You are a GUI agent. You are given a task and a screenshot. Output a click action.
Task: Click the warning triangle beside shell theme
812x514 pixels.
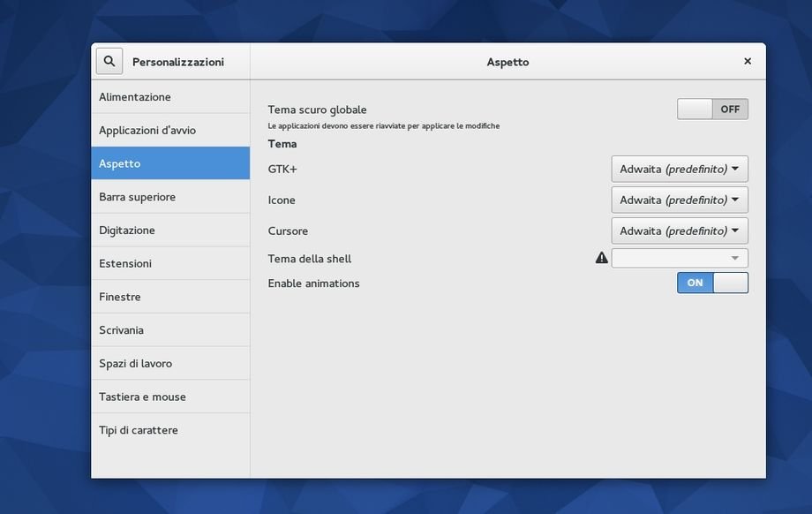click(x=602, y=258)
